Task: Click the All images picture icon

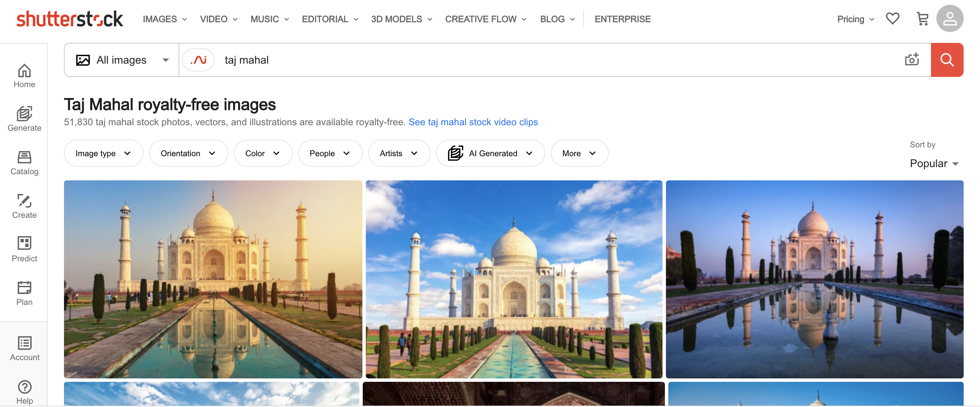Action: pyautogui.click(x=83, y=60)
